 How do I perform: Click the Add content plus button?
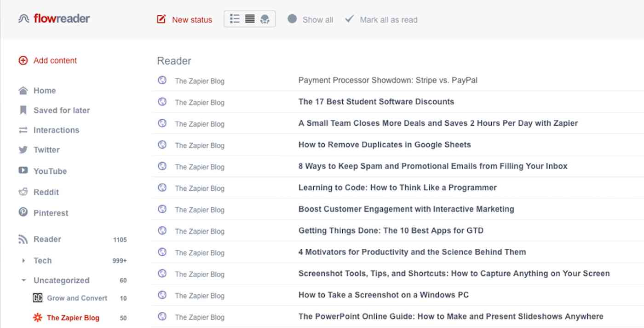click(x=23, y=60)
